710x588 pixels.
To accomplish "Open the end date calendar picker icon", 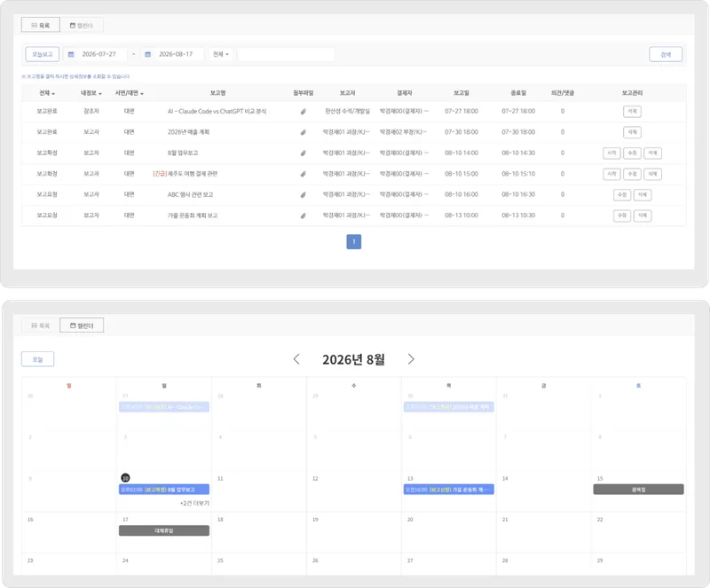I will [x=147, y=54].
